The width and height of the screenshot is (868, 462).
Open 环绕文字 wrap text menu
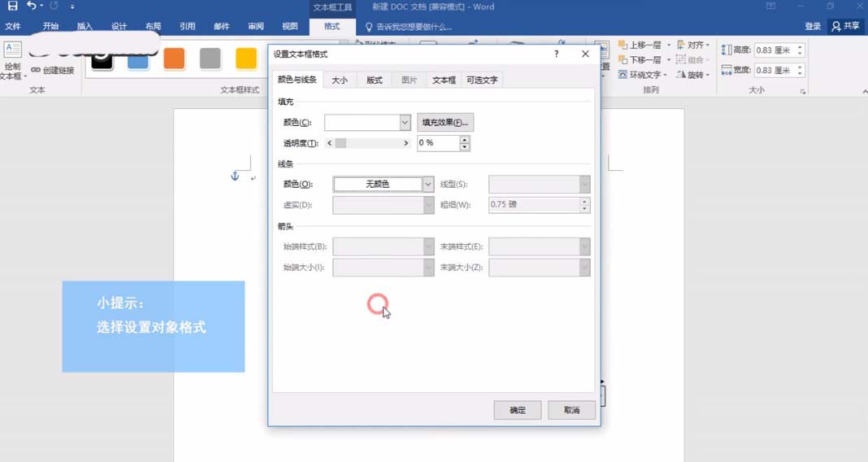642,75
